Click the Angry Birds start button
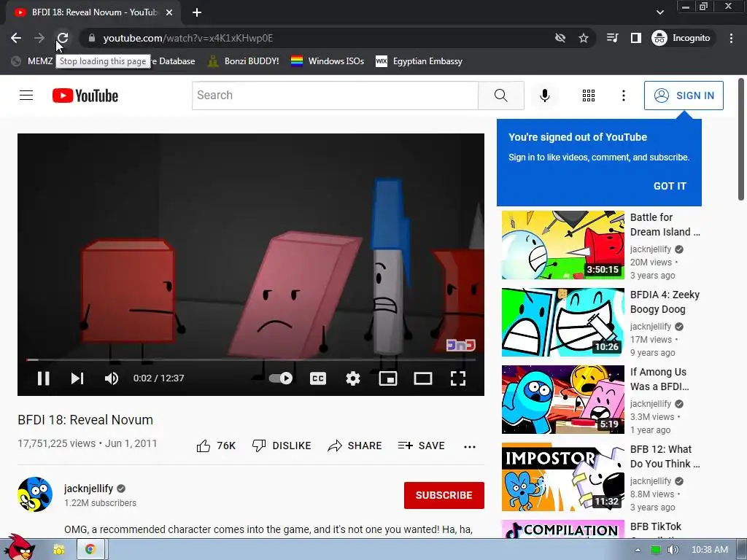 (x=19, y=548)
